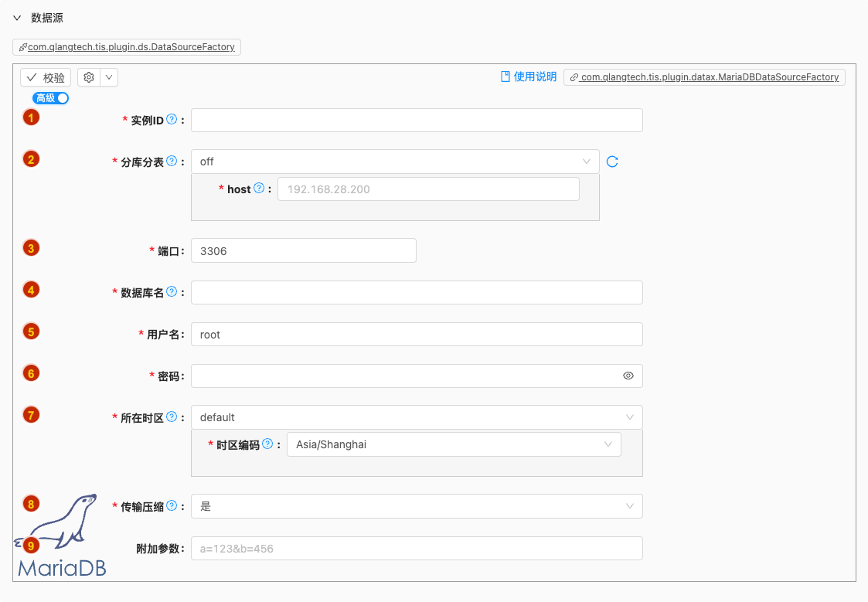Click help icon next to 所在时区
Viewport: 868px width, 602px height.
coord(172,417)
